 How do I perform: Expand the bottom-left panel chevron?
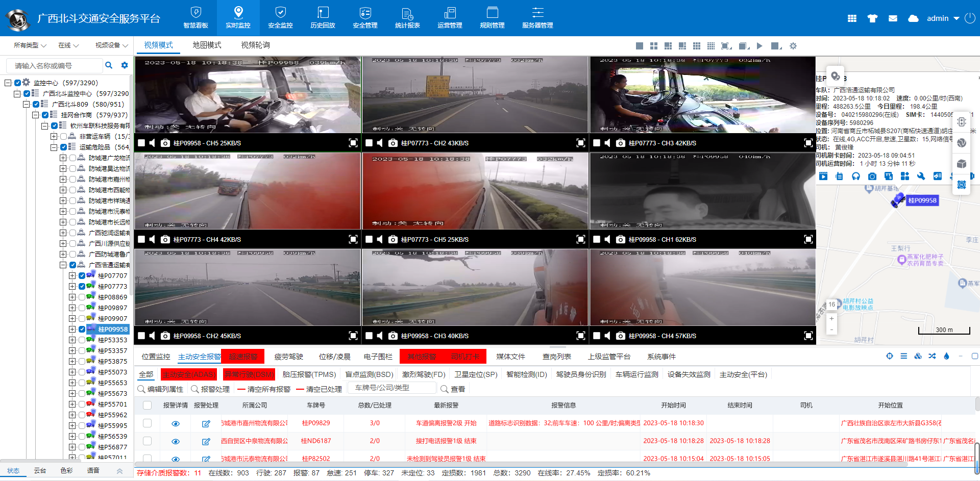[119, 471]
